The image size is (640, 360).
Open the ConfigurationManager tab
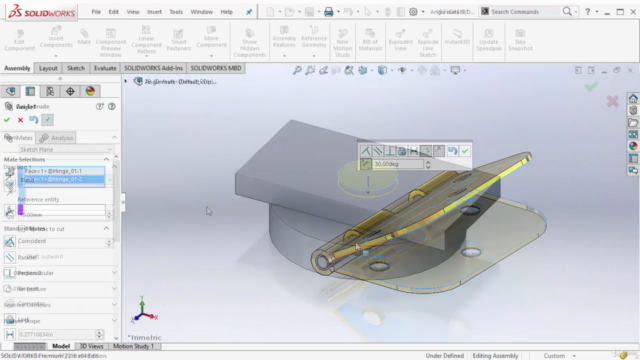(50, 91)
